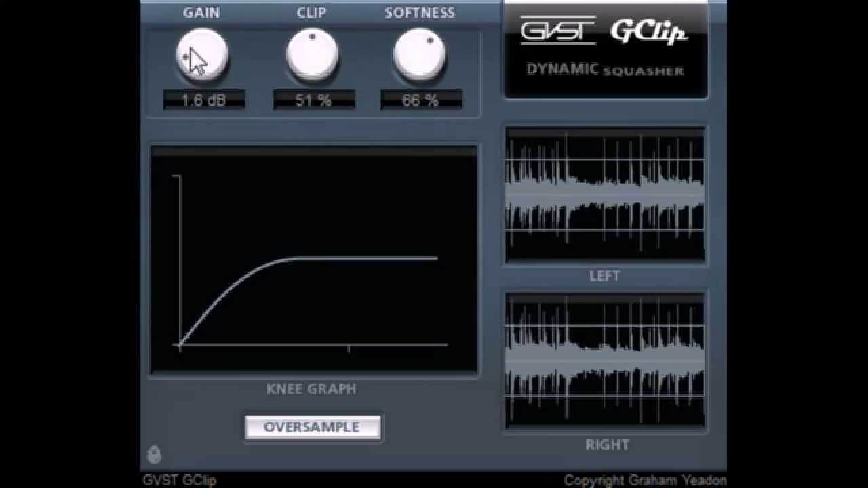Viewport: 868px width, 488px height.
Task: Click the RIGHT caption text
Action: (x=607, y=445)
